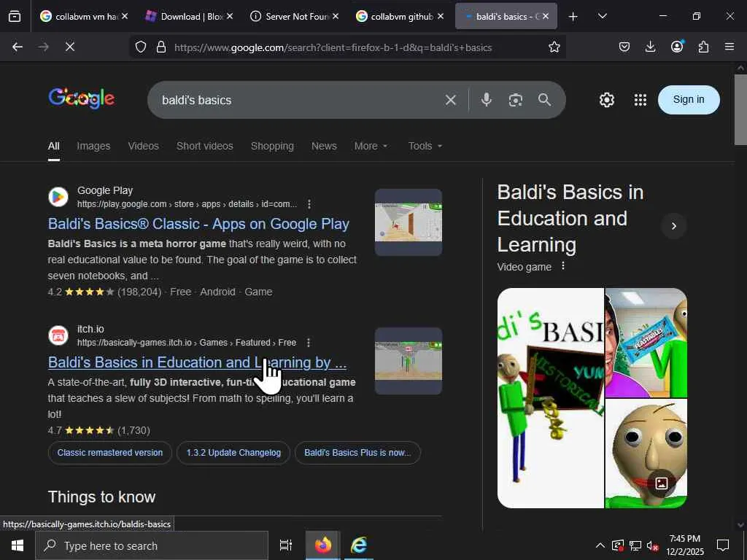Select the Images search filter
This screenshot has width=747, height=560.
(93, 146)
